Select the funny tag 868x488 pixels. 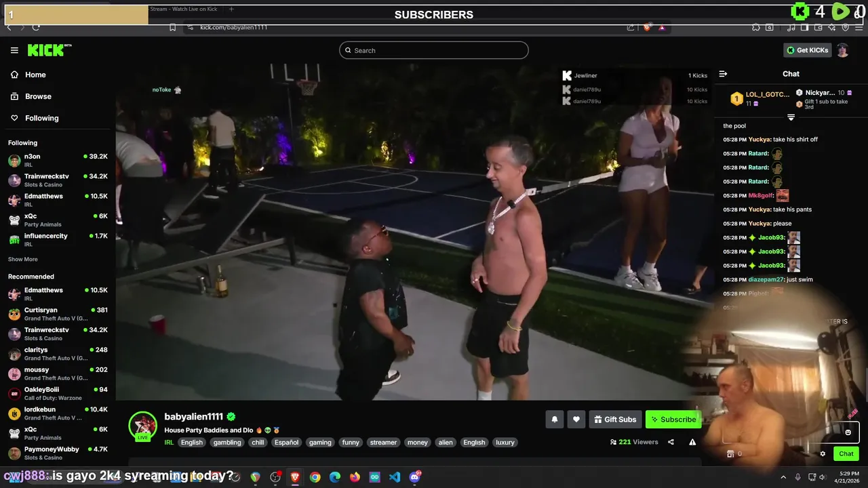351,442
